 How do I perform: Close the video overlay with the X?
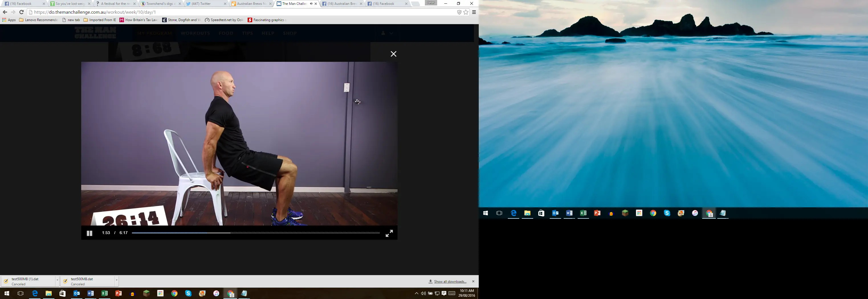[393, 54]
